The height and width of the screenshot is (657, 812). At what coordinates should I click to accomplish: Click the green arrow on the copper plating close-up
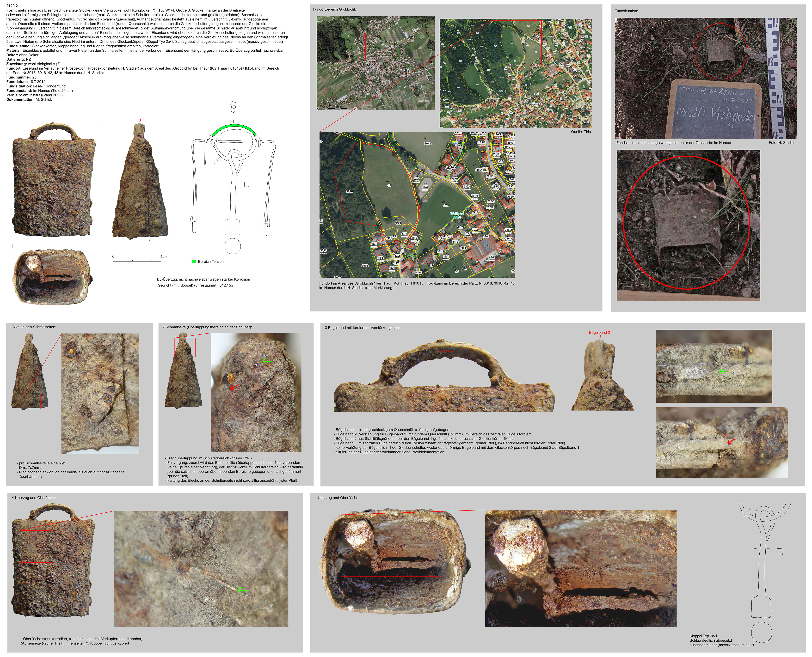[243, 590]
